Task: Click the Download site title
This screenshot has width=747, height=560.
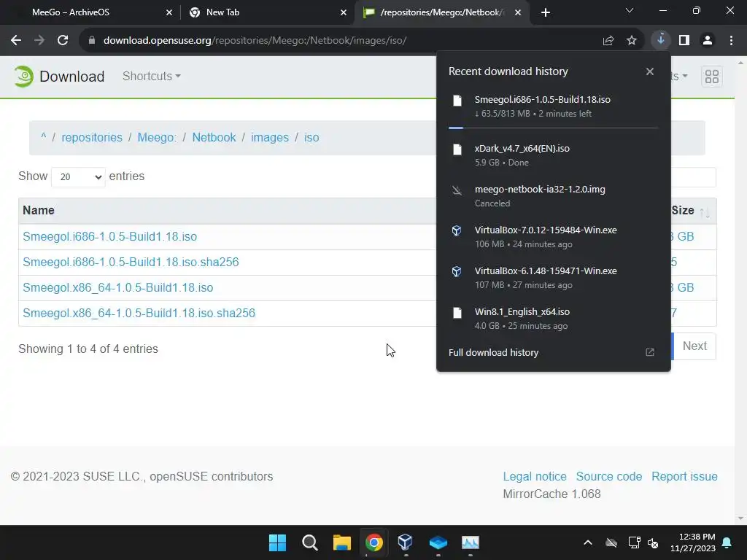Action: [72, 77]
